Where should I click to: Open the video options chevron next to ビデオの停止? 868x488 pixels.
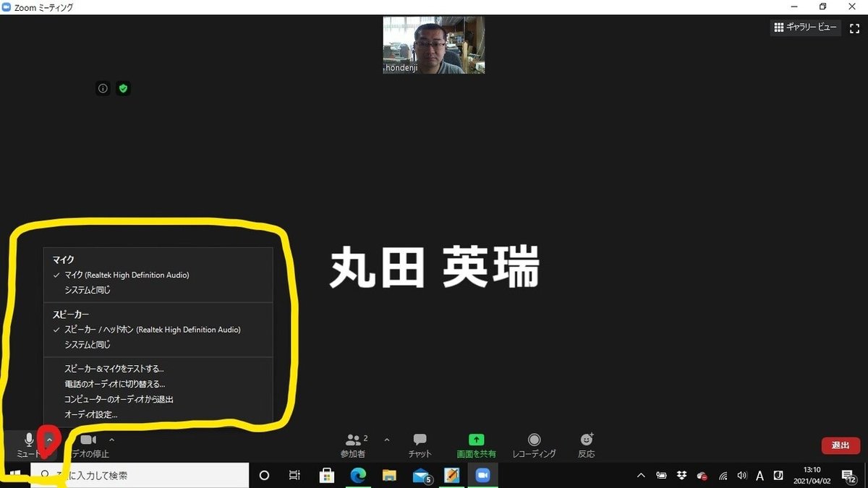(111, 439)
